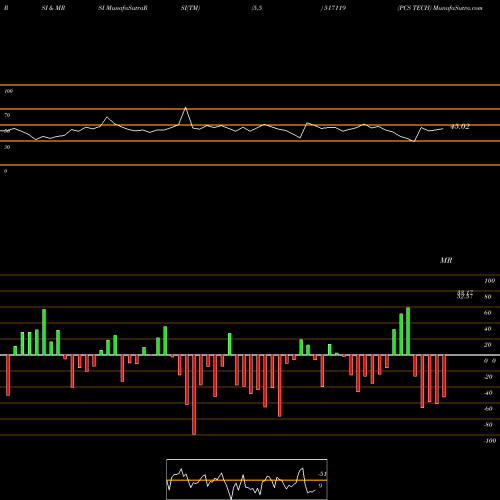
Task: Select the current RSI value '45.02'
Action: click(x=460, y=126)
